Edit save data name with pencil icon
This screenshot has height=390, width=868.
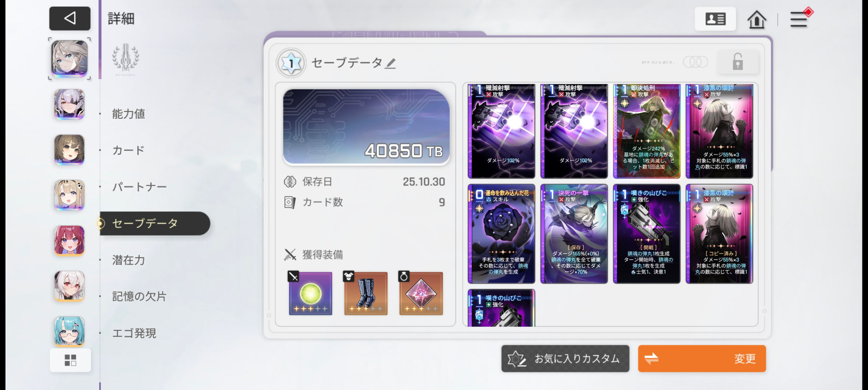391,64
